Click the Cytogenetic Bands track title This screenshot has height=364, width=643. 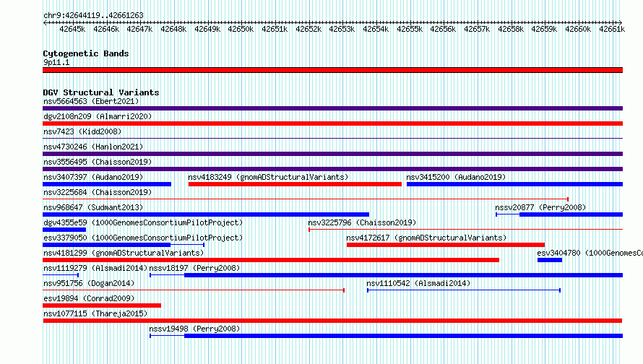[x=86, y=53]
